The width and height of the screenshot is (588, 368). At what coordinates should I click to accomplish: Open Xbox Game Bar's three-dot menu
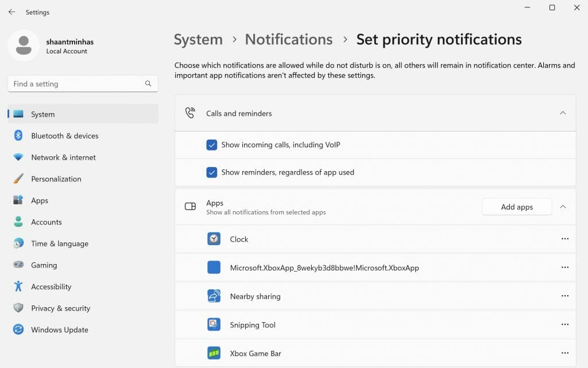(x=565, y=353)
